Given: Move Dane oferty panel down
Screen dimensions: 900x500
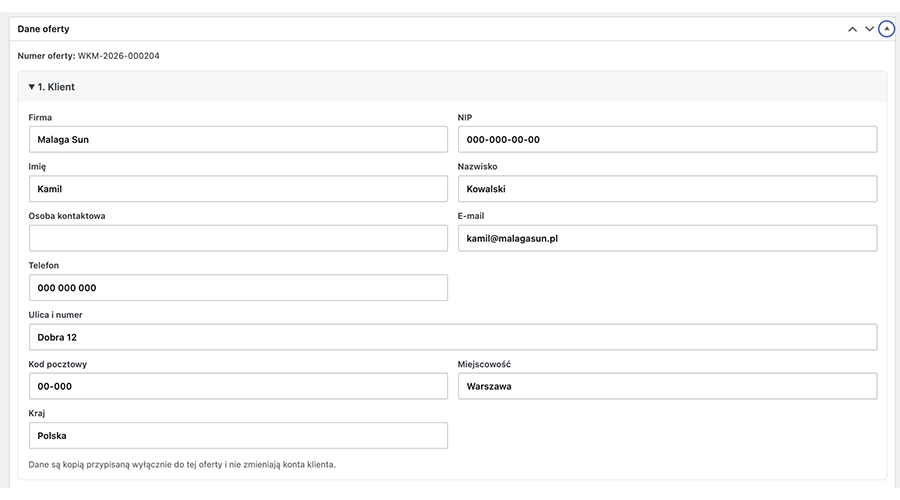Looking at the screenshot, I should tap(870, 29).
